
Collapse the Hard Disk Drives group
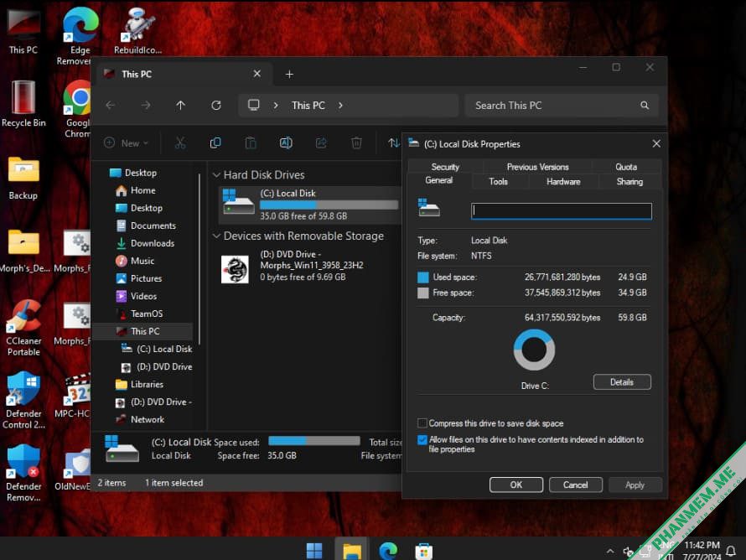click(x=216, y=175)
